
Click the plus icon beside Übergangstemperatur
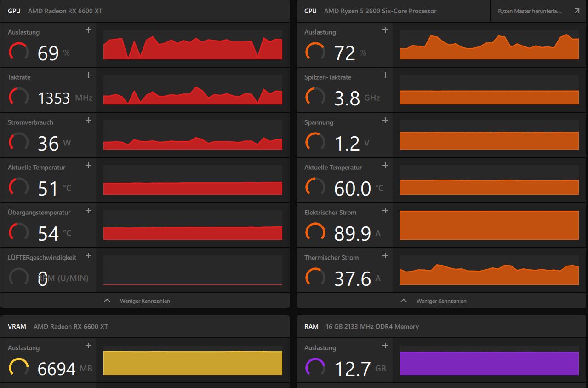point(89,211)
